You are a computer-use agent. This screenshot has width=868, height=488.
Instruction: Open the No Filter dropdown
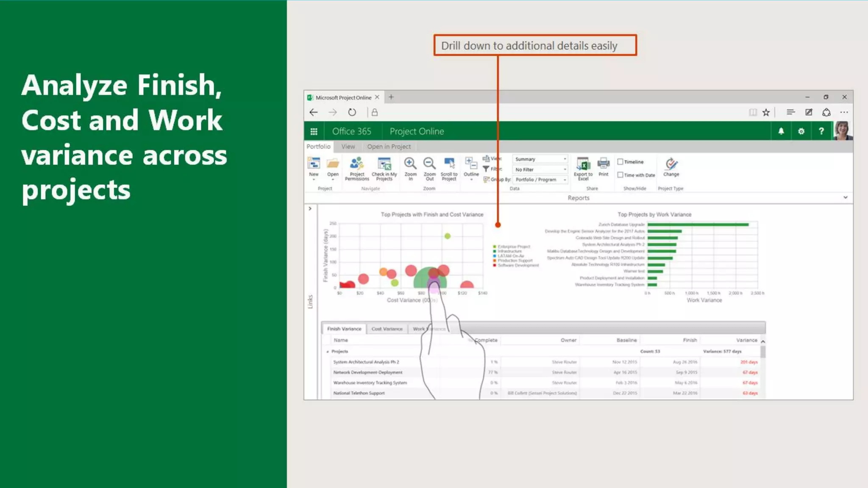coord(540,169)
